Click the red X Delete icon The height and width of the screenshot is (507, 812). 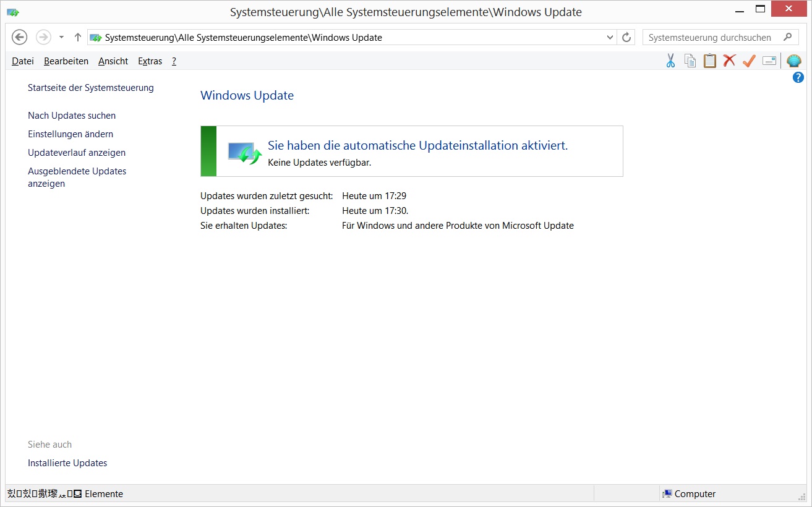point(730,61)
